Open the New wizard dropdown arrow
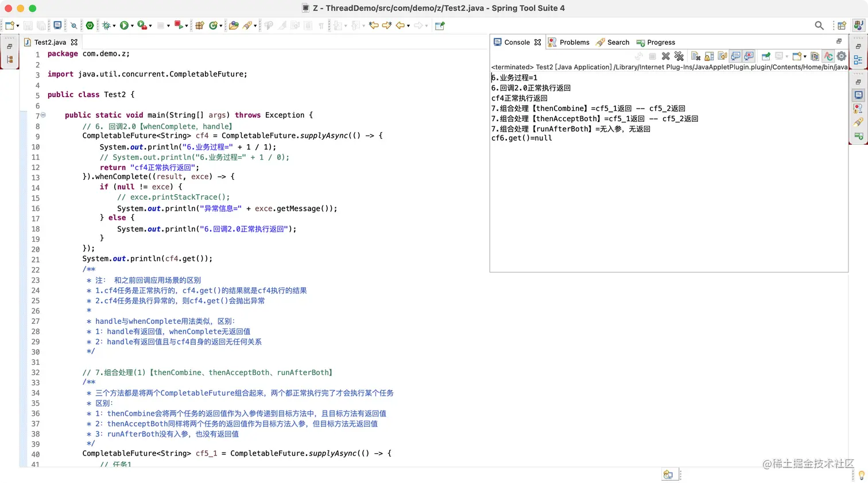This screenshot has height=483, width=868. 18,26
